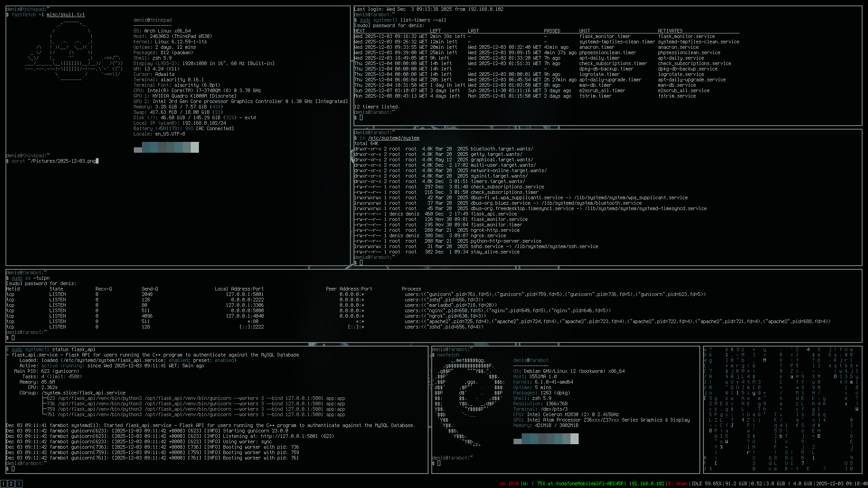Click the IDLE 59.65% CPU indicator
The height and width of the screenshot is (488, 868).
coord(706,483)
